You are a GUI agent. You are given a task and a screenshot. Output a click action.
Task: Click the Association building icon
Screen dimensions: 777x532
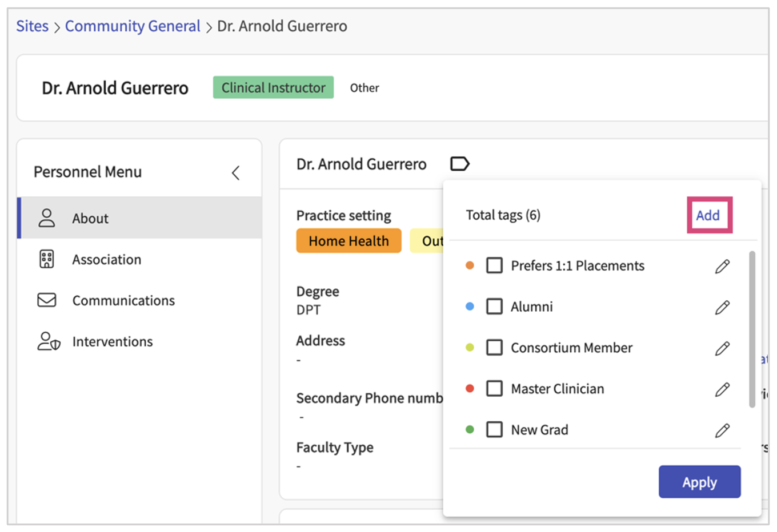47,259
